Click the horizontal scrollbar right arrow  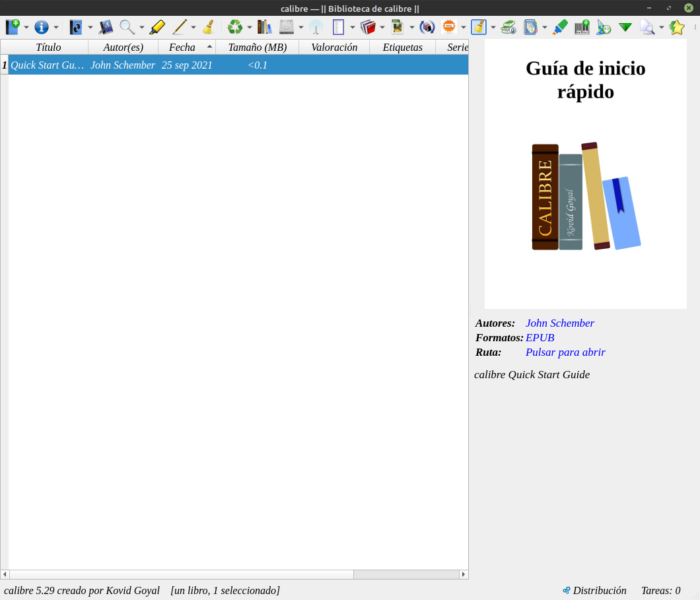(464, 574)
